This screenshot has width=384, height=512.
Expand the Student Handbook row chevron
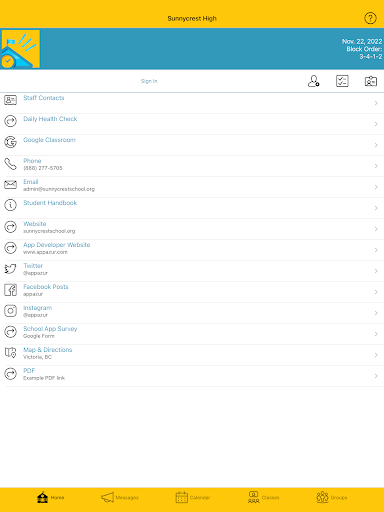376,208
